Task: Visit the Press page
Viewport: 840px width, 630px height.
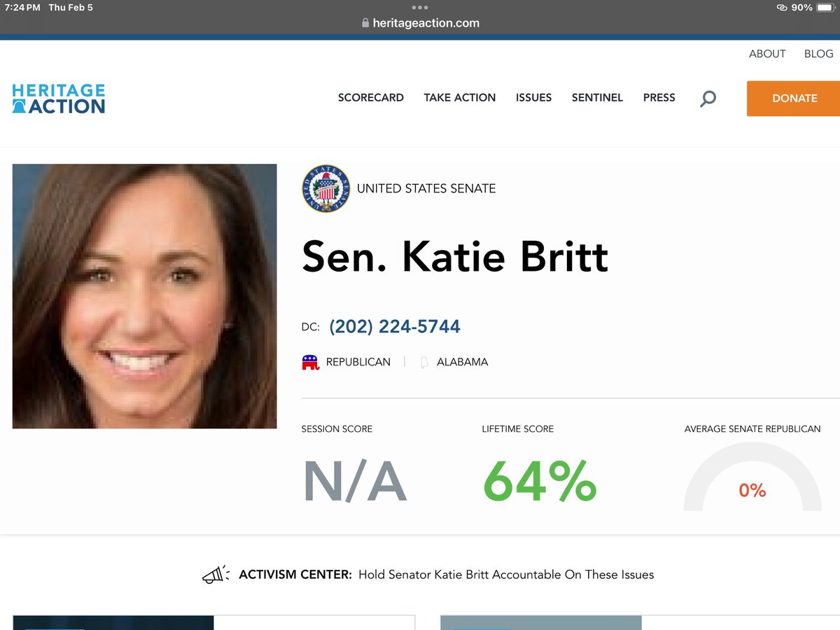Action: pyautogui.click(x=659, y=98)
